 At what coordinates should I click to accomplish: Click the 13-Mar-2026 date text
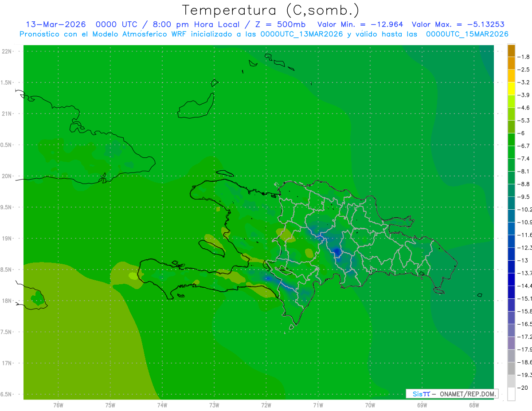[x=56, y=24]
